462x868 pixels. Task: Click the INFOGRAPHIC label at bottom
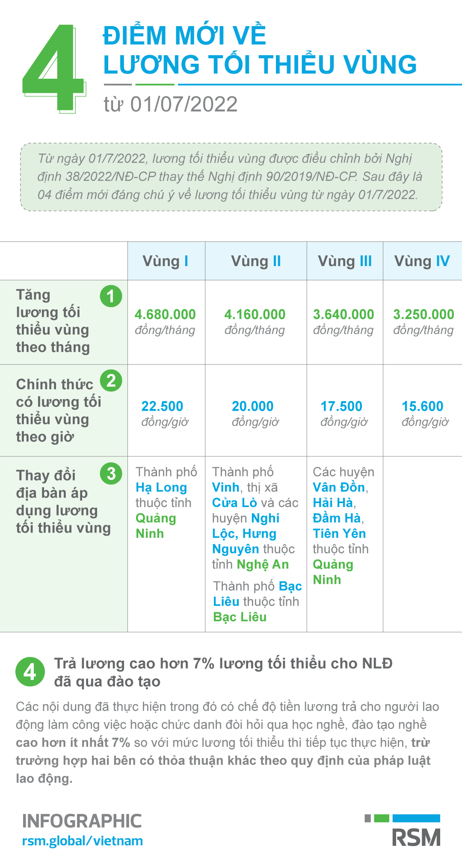click(x=82, y=821)
